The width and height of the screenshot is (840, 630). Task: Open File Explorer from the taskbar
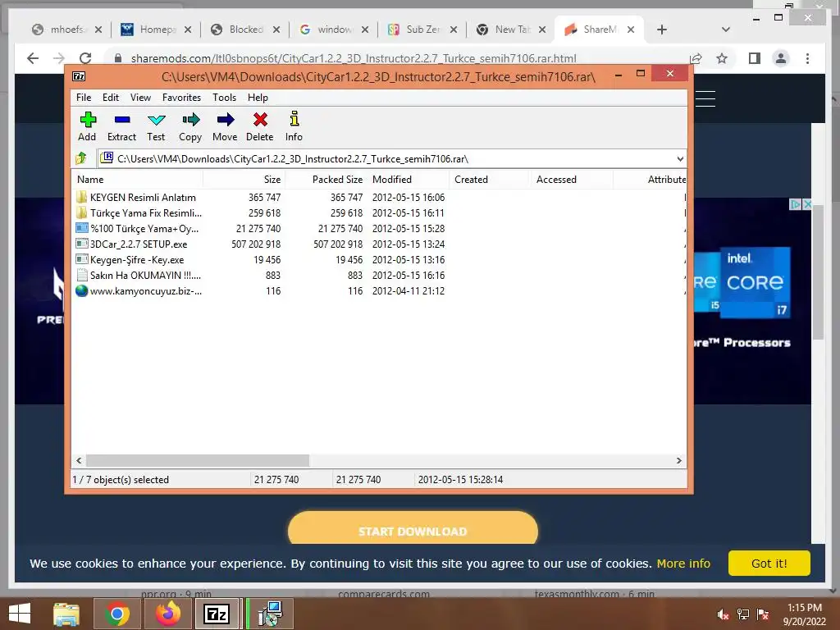click(x=66, y=614)
